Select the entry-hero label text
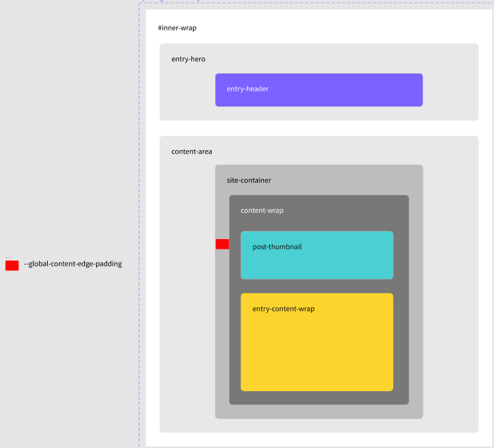Viewport: 494px width, 448px height. pyautogui.click(x=188, y=59)
